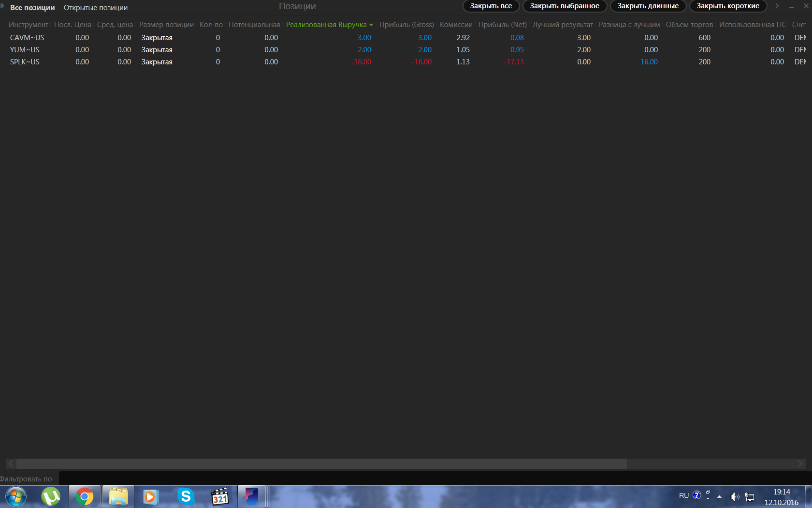The height and width of the screenshot is (508, 812).
Task: Open the network tray icon
Action: [x=750, y=496]
